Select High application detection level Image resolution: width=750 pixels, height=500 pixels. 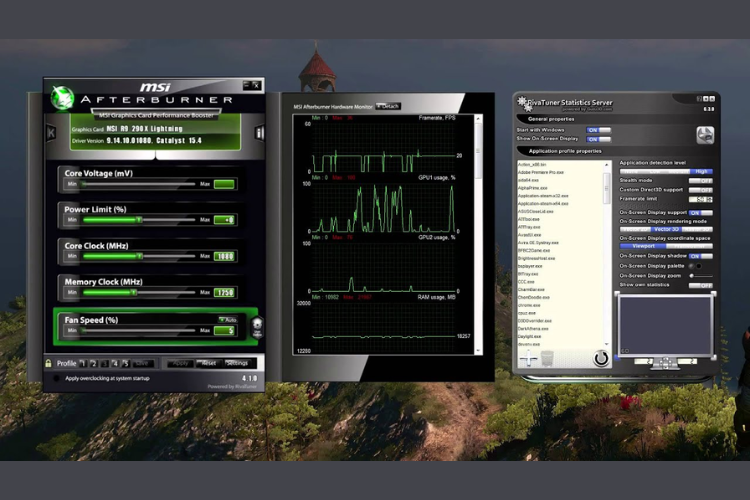pyautogui.click(x=702, y=171)
